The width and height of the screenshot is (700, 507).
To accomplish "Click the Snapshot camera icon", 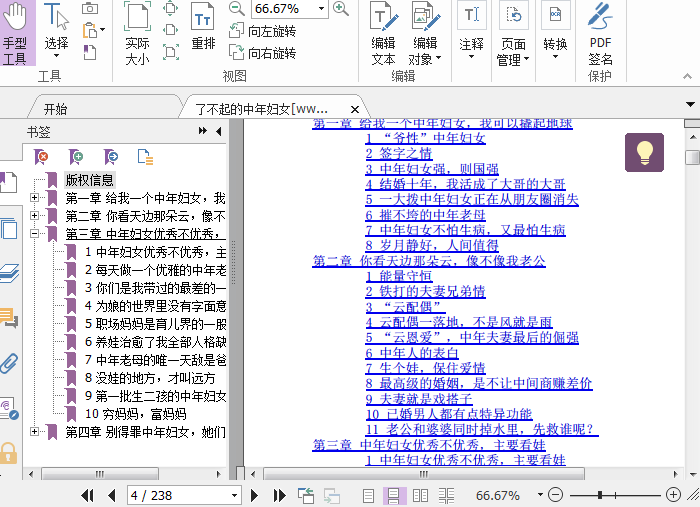I will point(90,8).
